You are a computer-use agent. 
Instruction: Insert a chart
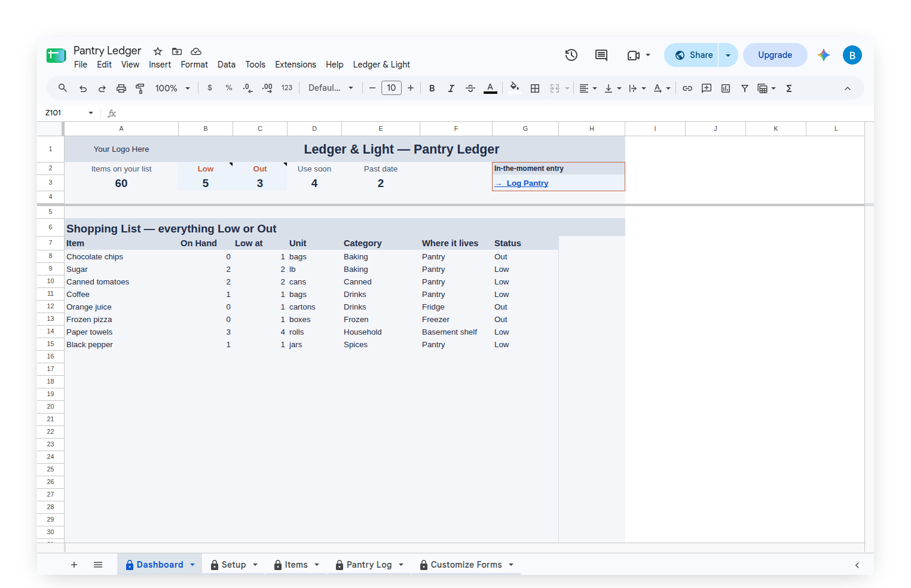point(726,88)
